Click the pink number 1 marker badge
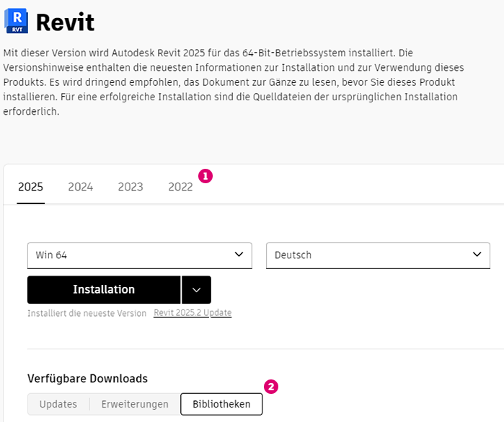Image resolution: width=504 pixels, height=422 pixels. click(x=205, y=175)
